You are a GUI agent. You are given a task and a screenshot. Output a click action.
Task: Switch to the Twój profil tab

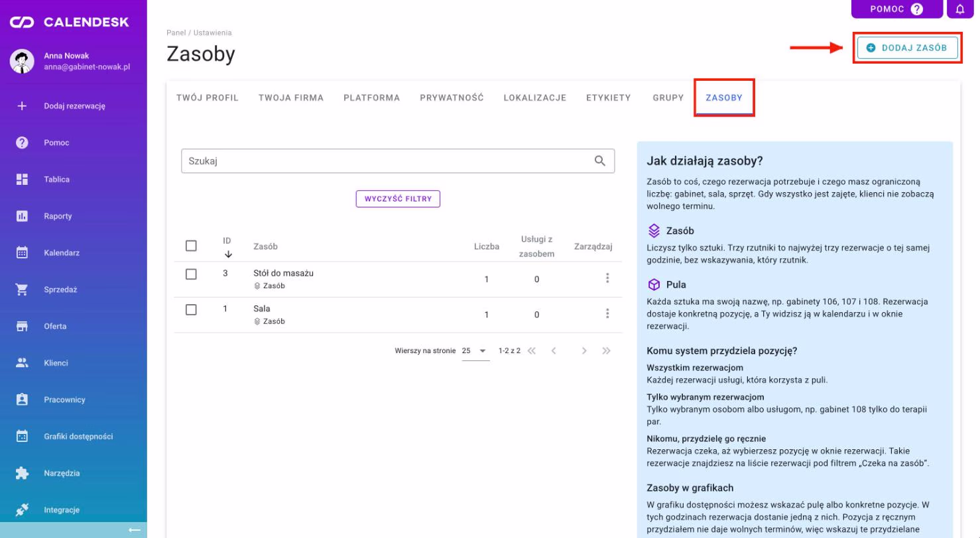click(x=208, y=98)
